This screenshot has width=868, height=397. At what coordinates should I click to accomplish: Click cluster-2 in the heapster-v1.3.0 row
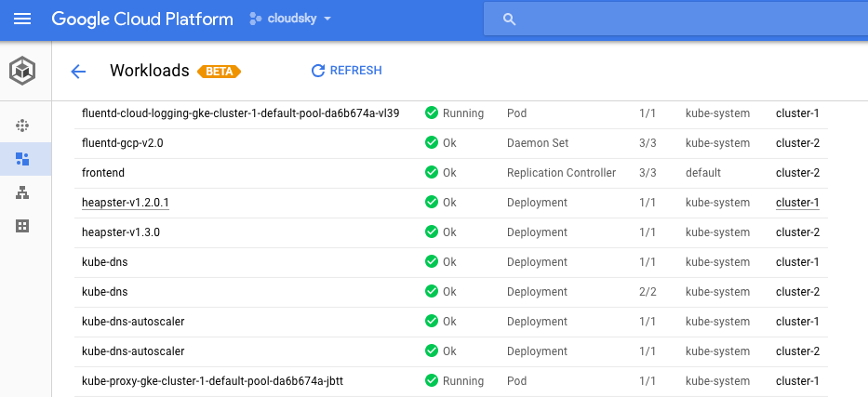pos(797,232)
